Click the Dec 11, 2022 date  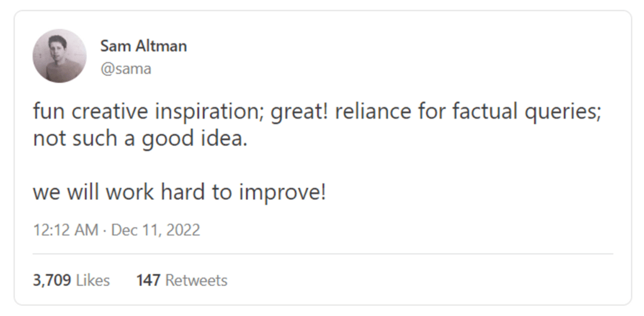pyautogui.click(x=155, y=230)
